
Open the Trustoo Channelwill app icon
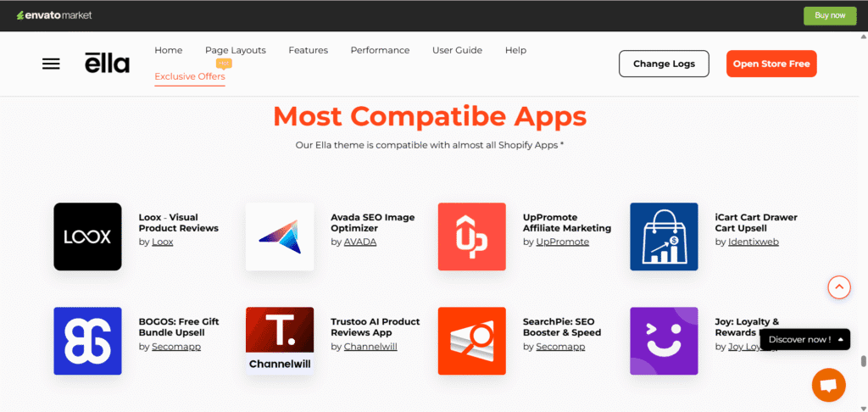click(280, 341)
